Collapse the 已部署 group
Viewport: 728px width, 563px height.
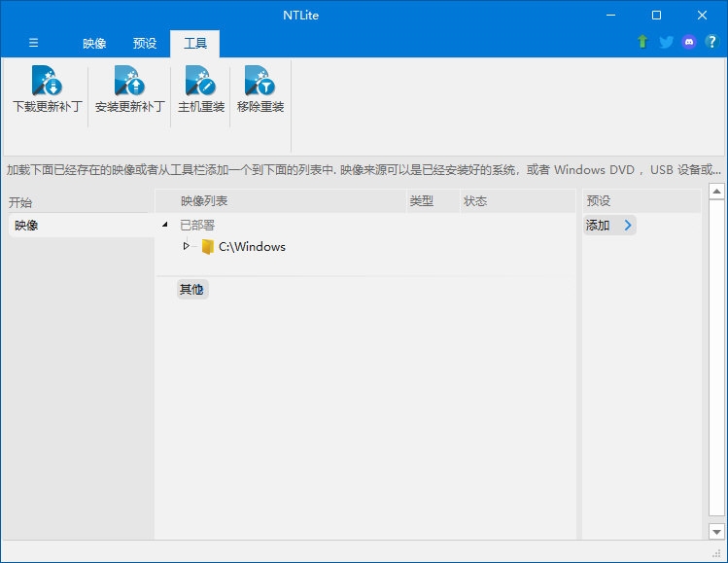[x=165, y=225]
